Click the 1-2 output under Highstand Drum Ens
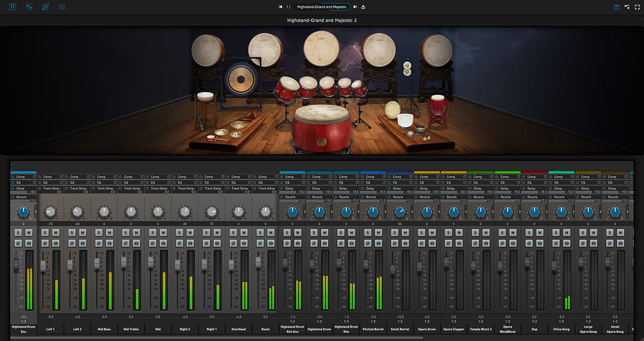The height and width of the screenshot is (341, 644). tap(24, 321)
